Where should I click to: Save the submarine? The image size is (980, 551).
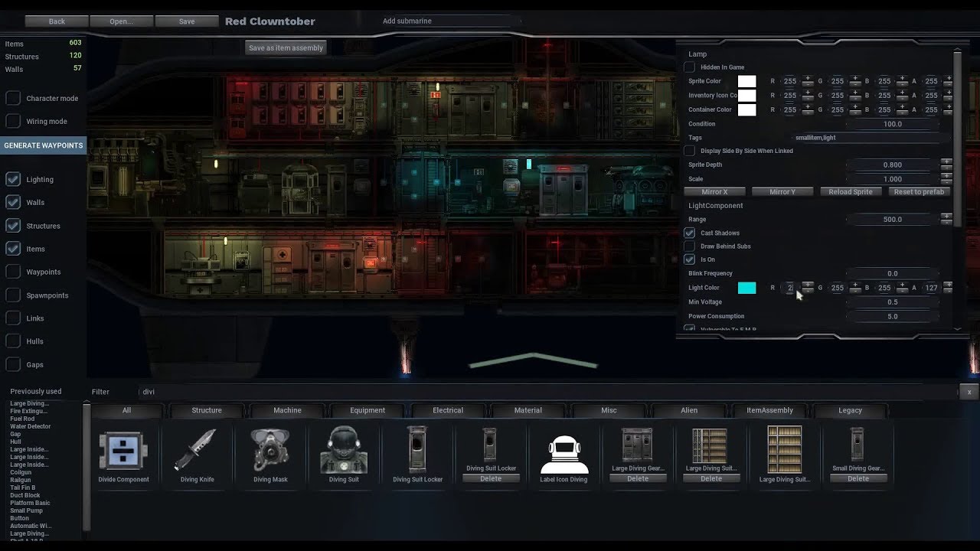pyautogui.click(x=187, y=21)
